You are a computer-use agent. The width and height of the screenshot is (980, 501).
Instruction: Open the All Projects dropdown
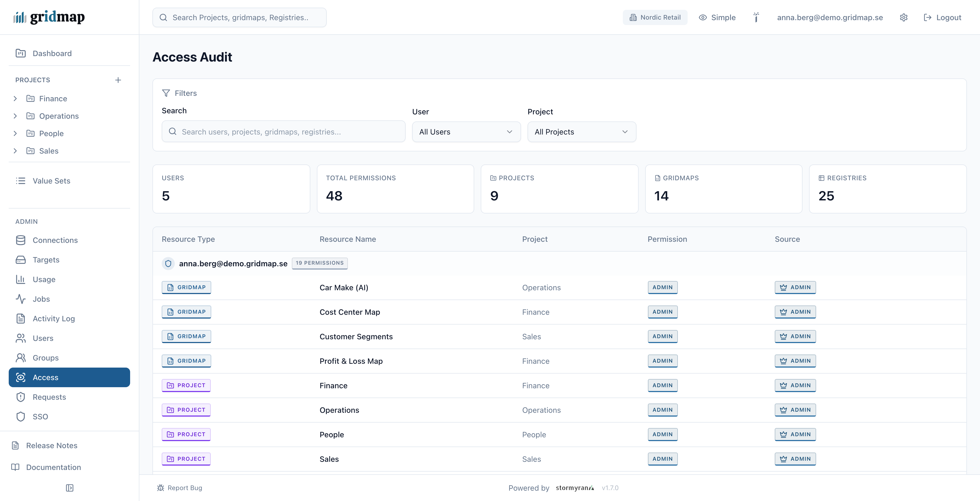click(x=582, y=132)
